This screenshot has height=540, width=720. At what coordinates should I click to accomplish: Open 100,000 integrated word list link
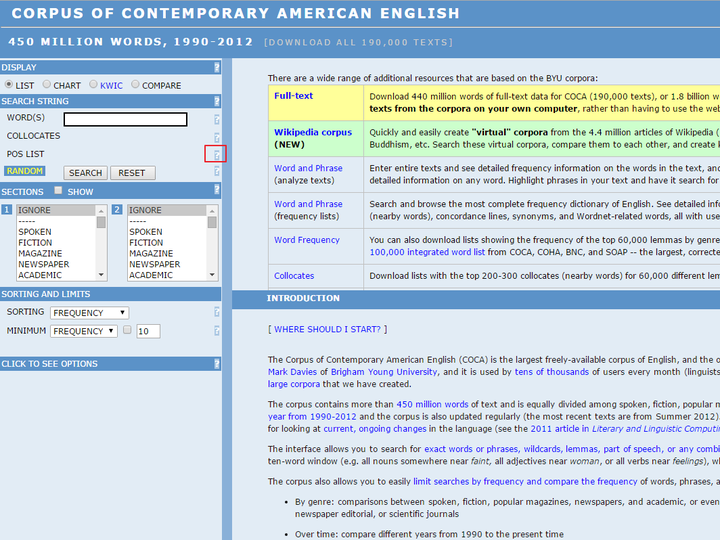tap(427, 252)
